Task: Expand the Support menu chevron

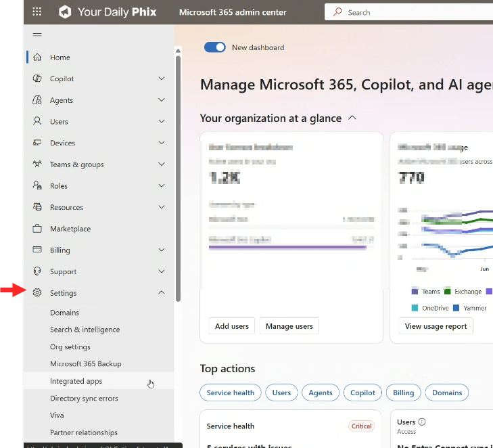Action: click(162, 271)
